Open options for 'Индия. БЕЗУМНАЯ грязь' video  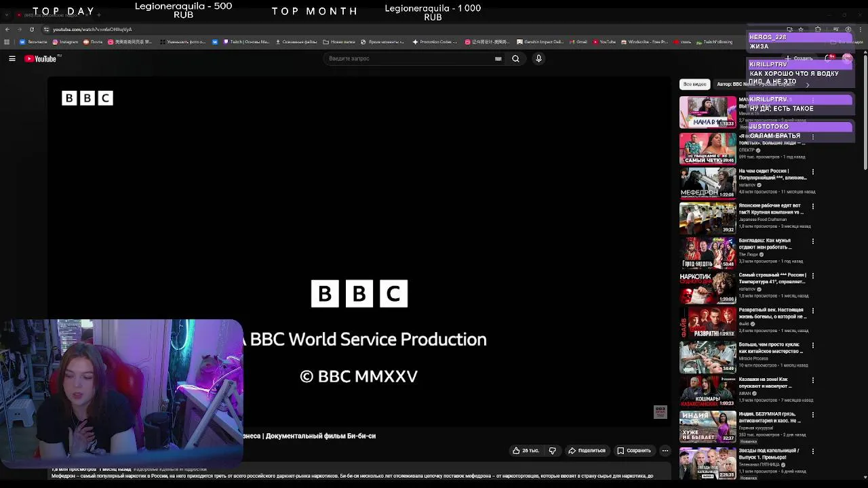tap(813, 415)
